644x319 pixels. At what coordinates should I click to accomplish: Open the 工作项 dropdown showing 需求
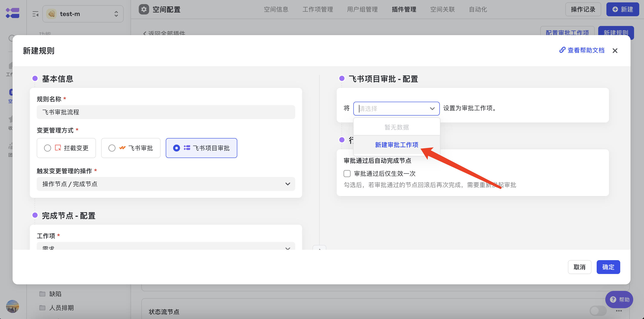[x=166, y=246]
